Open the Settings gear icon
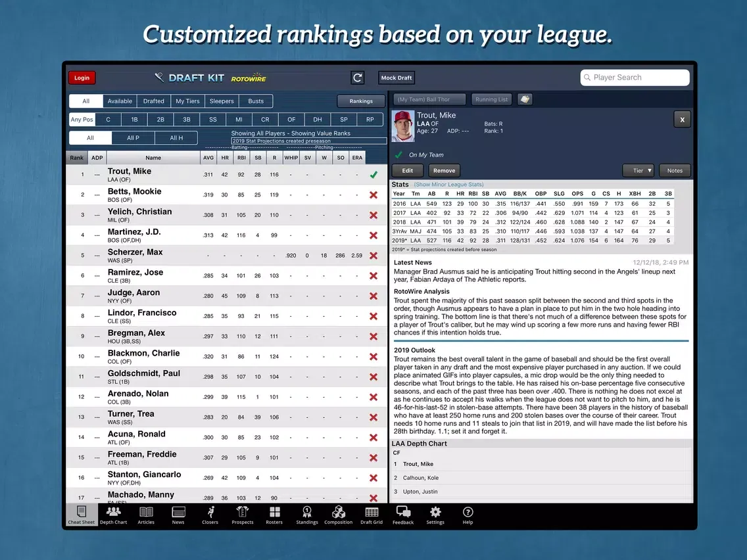This screenshot has width=747, height=560. tap(435, 515)
